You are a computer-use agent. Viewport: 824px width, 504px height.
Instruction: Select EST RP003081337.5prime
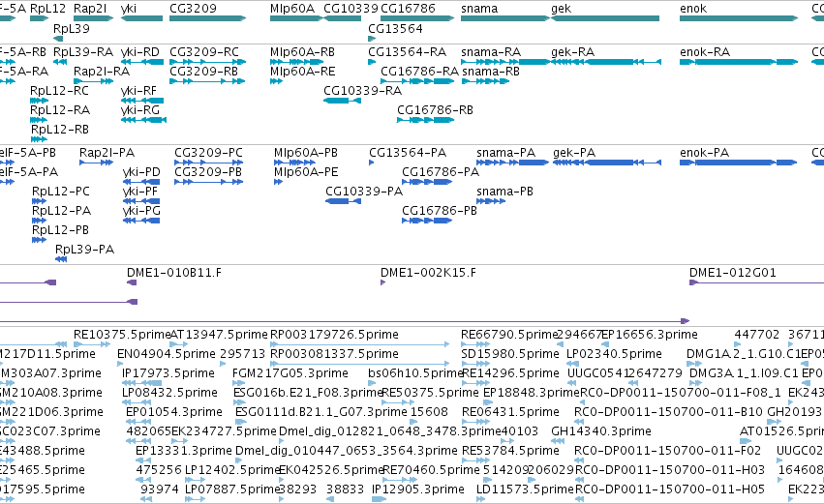(334, 354)
